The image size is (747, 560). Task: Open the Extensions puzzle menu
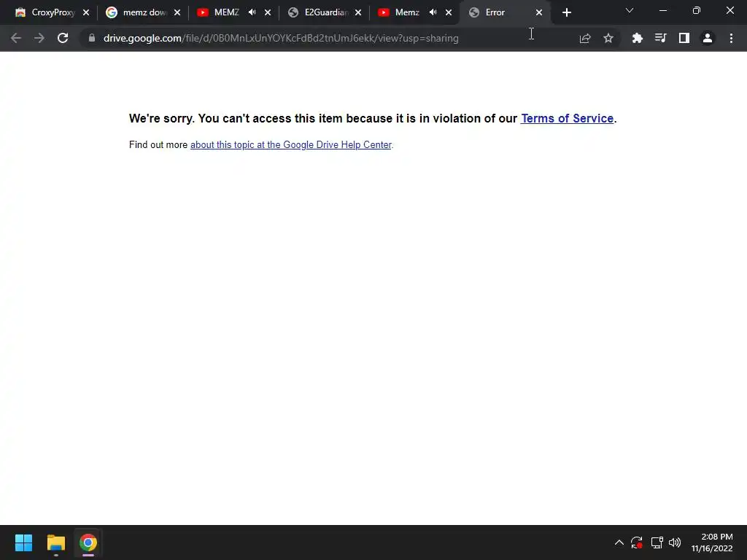tap(637, 38)
